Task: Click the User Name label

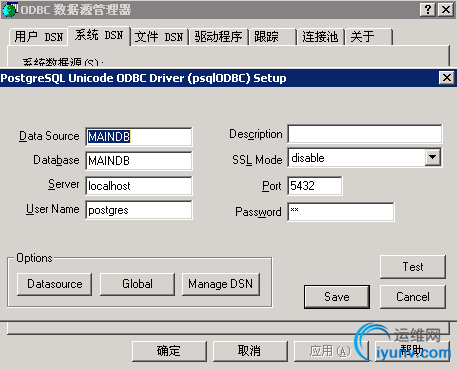Action: [x=53, y=209]
